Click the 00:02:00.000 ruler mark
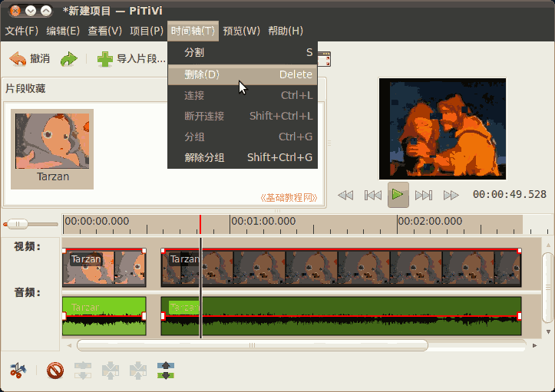The height and width of the screenshot is (392, 555). tap(430, 221)
